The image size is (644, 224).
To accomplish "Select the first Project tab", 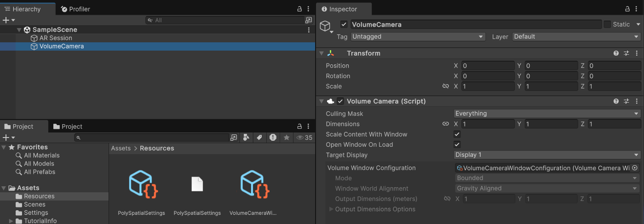I will tap(19, 126).
